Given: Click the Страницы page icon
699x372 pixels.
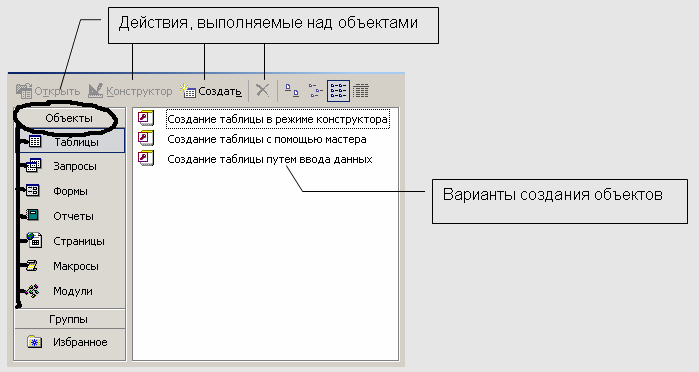Looking at the screenshot, I should 34,240.
